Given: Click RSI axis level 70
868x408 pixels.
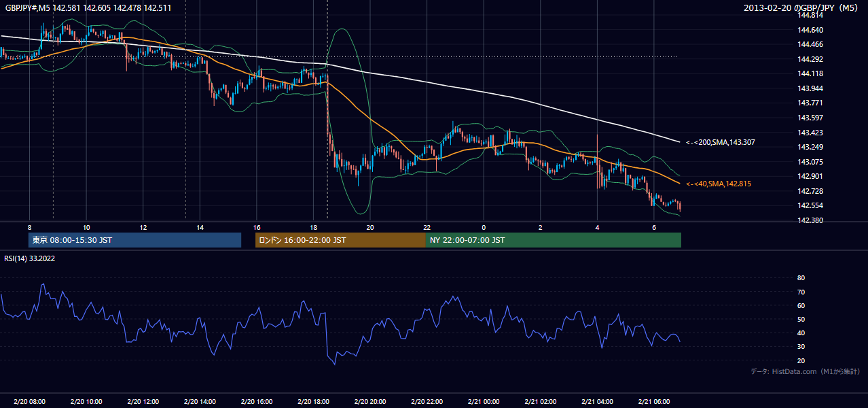Looking at the screenshot, I should pos(801,292).
